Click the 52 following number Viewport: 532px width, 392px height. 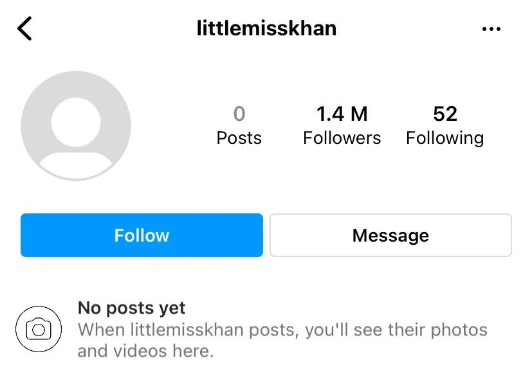pos(445,114)
